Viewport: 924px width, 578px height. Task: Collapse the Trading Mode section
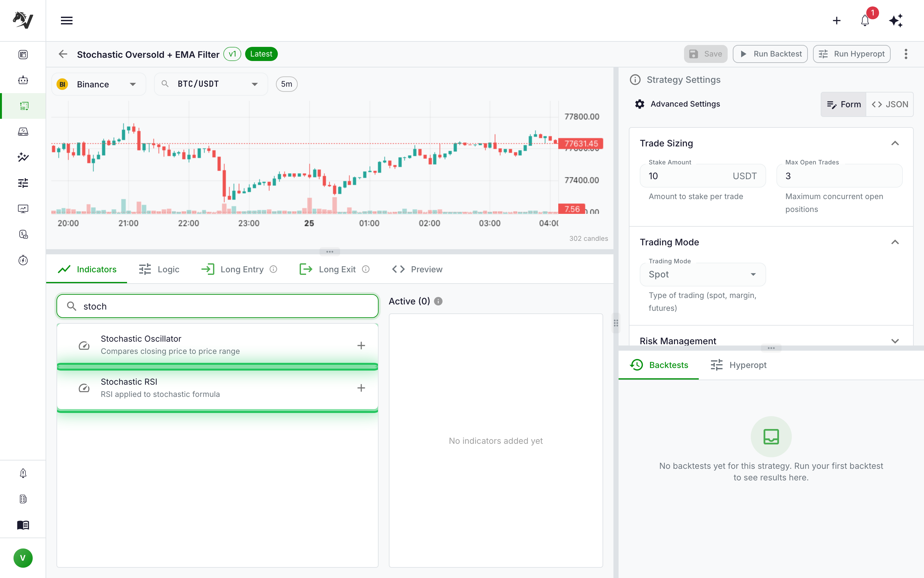(894, 242)
